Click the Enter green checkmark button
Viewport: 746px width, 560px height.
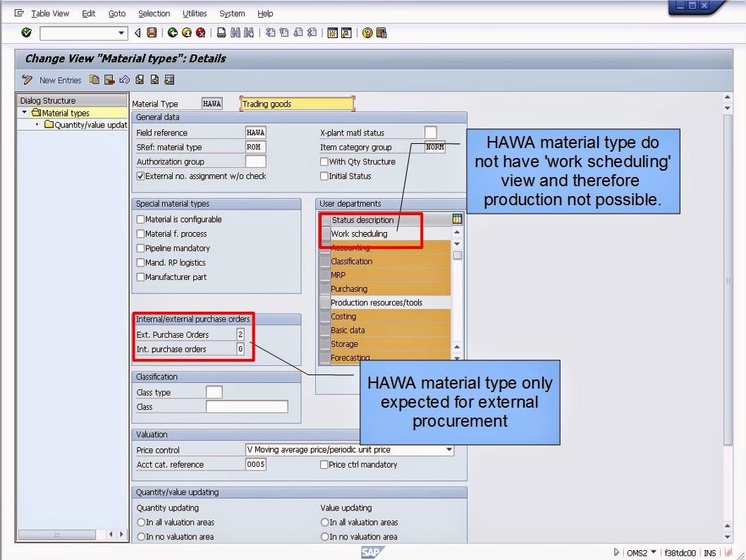pyautogui.click(x=26, y=32)
